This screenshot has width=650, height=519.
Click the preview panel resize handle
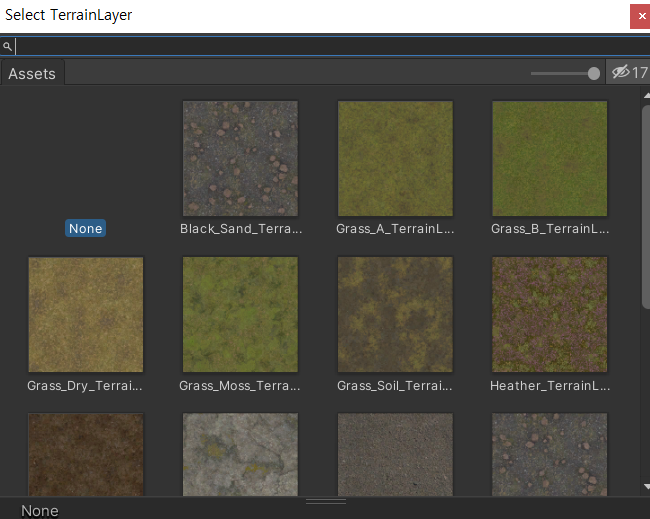[326, 502]
